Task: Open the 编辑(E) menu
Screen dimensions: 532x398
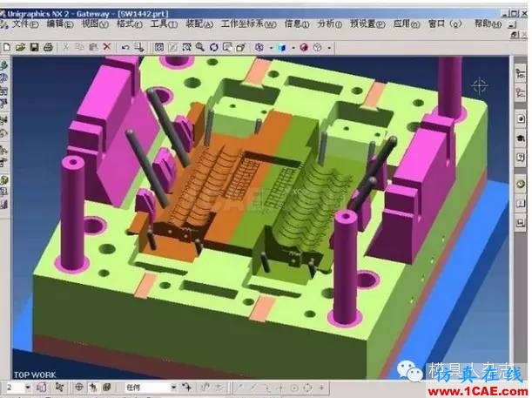Action: 60,24
